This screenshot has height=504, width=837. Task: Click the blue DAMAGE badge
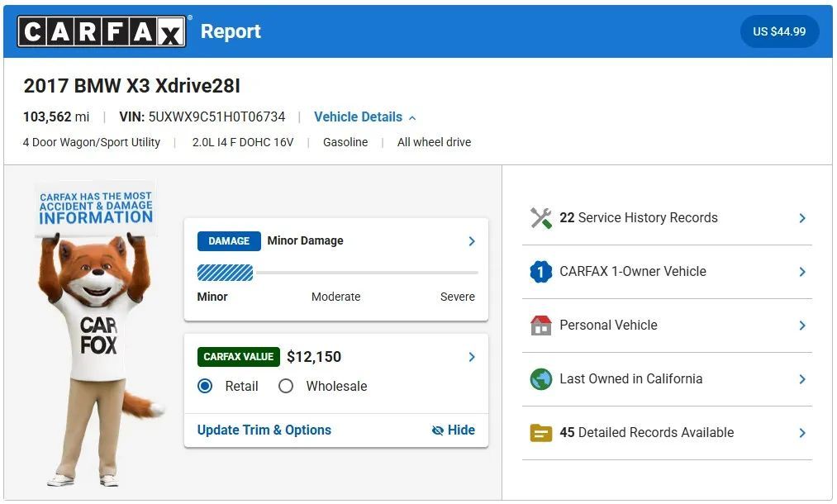[x=229, y=241]
